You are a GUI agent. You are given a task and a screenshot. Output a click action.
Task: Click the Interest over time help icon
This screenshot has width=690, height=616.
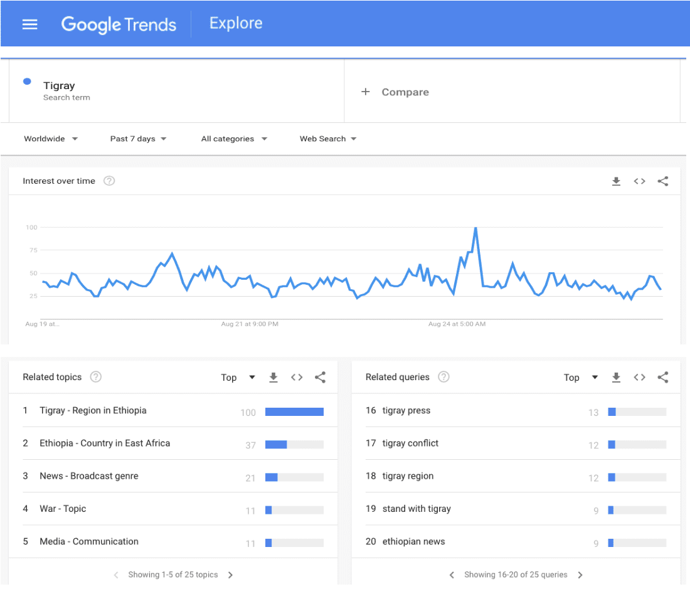(x=109, y=181)
